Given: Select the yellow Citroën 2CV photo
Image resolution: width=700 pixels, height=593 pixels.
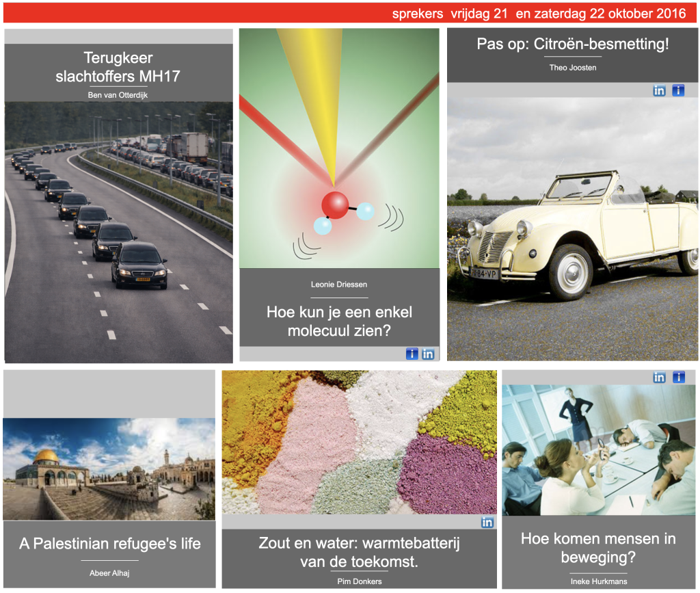Looking at the screenshot, I should click(x=572, y=228).
